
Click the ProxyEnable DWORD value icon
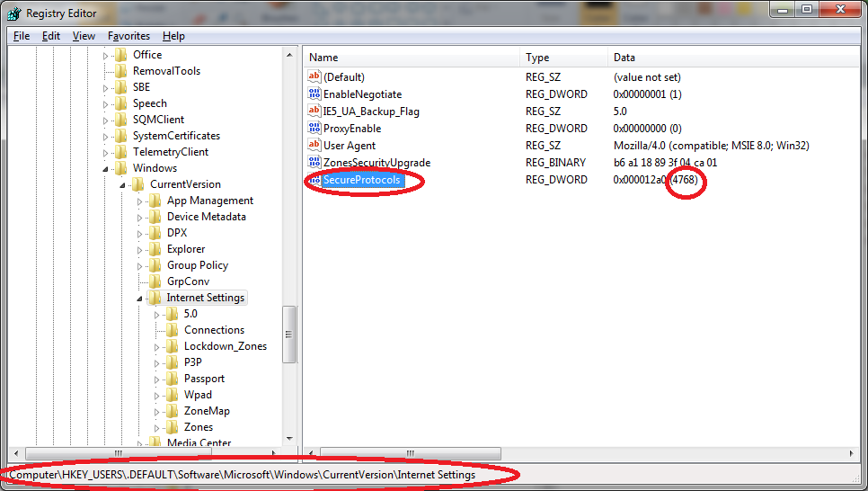[314, 128]
